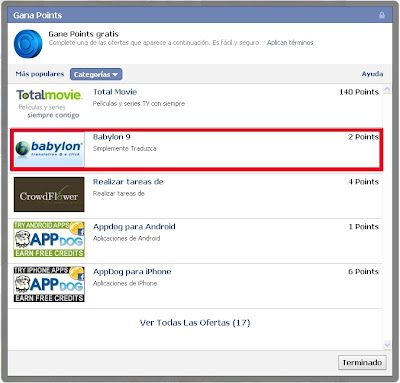
Task: Click the 2 Points value for Babylon
Action: click(364, 137)
